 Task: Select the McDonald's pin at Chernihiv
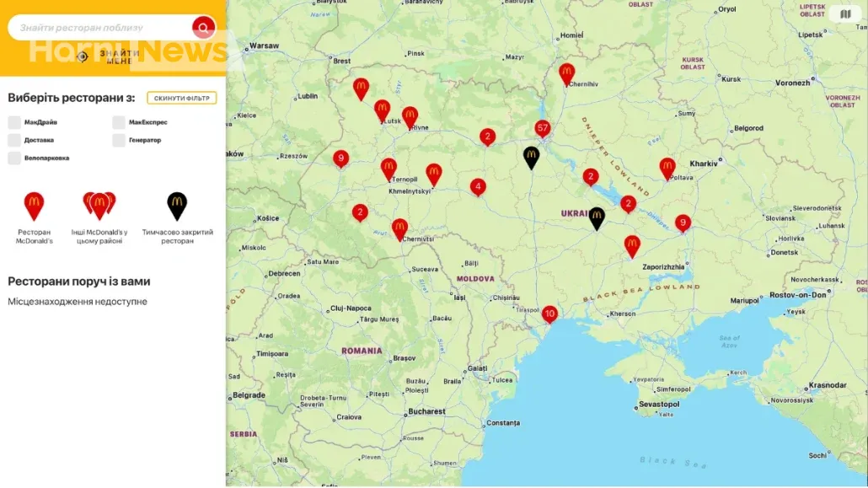(566, 73)
